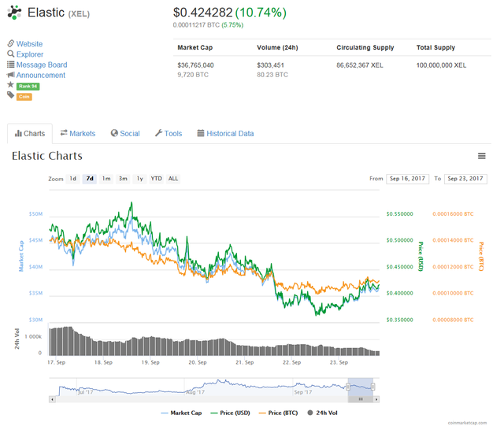Open the Historical Data tab
504x426 pixels.
coord(225,133)
